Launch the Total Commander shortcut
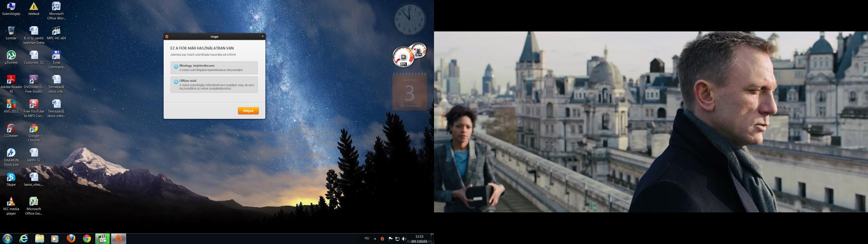 pos(56,60)
